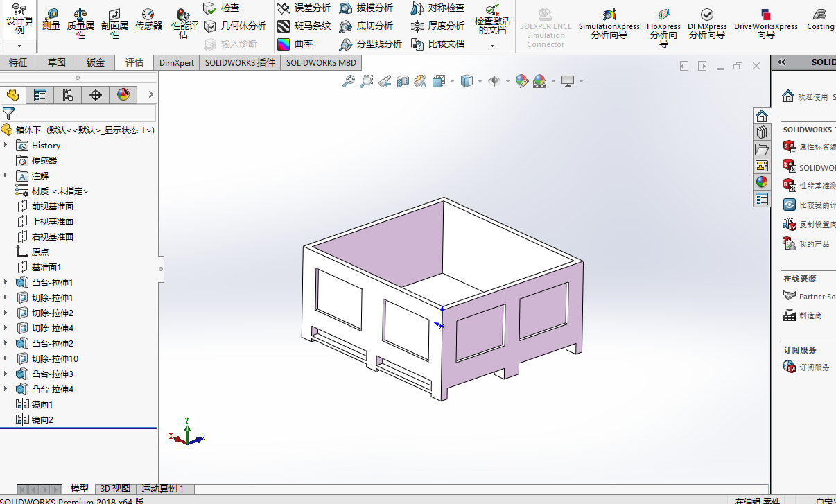
Task: Open task pane File Explorer folder icon
Action: point(762,149)
